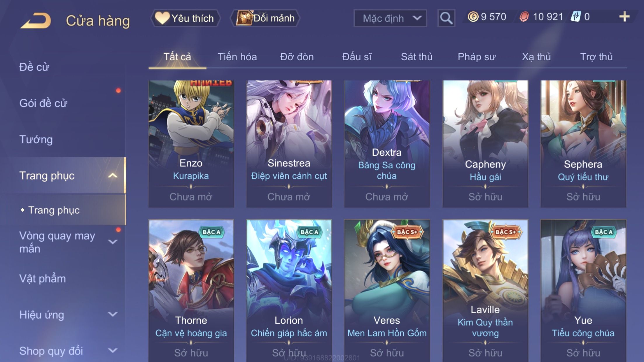Image resolution: width=644 pixels, height=362 pixels.
Task: Expand Vòng quay may mắn section
Action: pyautogui.click(x=113, y=242)
